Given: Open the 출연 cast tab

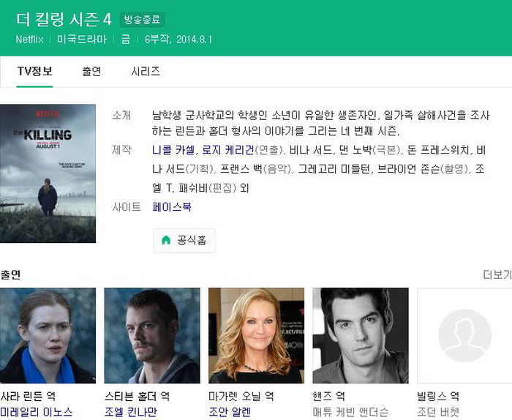Looking at the screenshot, I should [91, 72].
